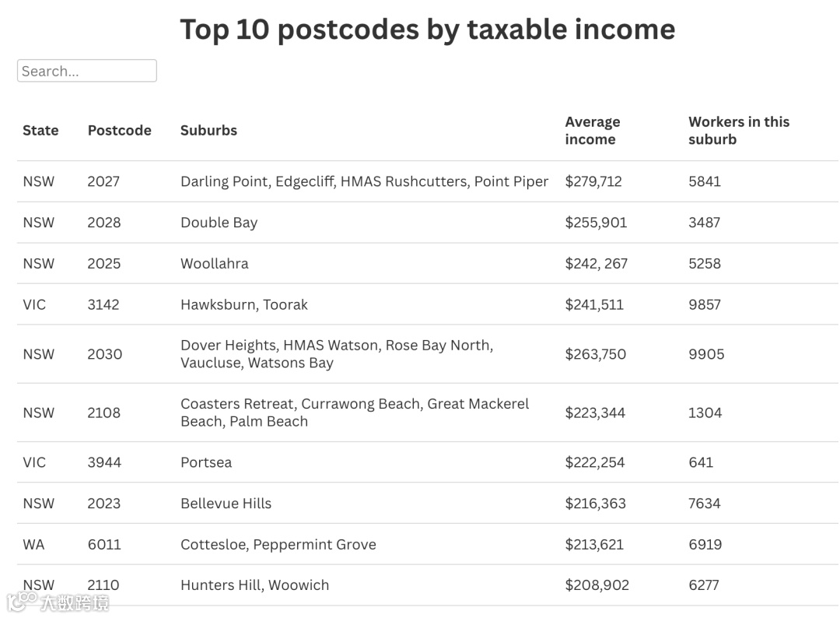Viewport: 840px width, 618px height.
Task: Click the Woollahra row suburb name
Action: click(215, 264)
